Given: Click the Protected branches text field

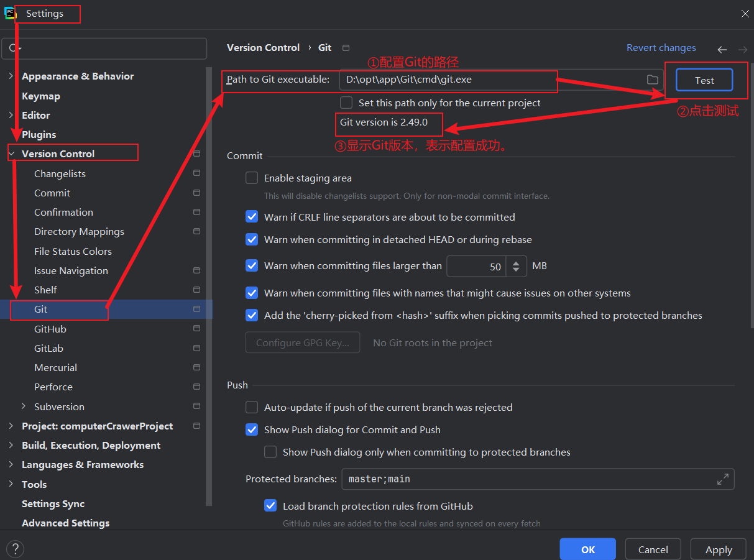Looking at the screenshot, I should click(x=537, y=479).
